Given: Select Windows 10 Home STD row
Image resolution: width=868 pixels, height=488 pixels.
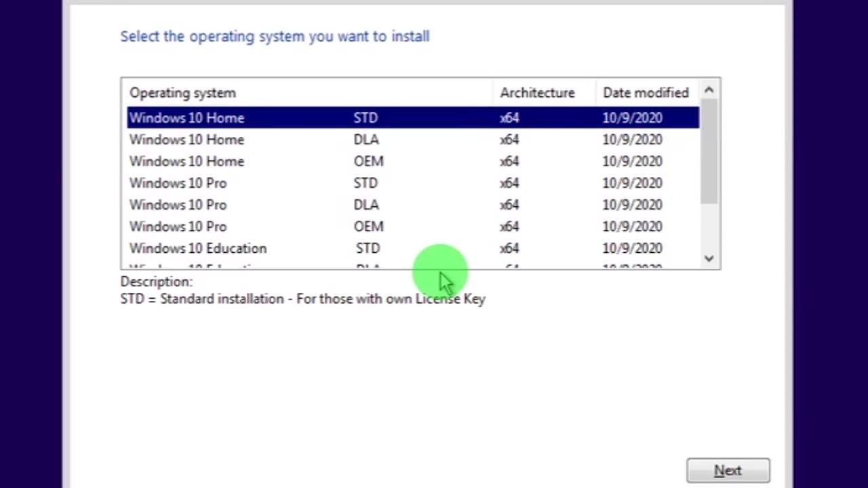Looking at the screenshot, I should (412, 118).
